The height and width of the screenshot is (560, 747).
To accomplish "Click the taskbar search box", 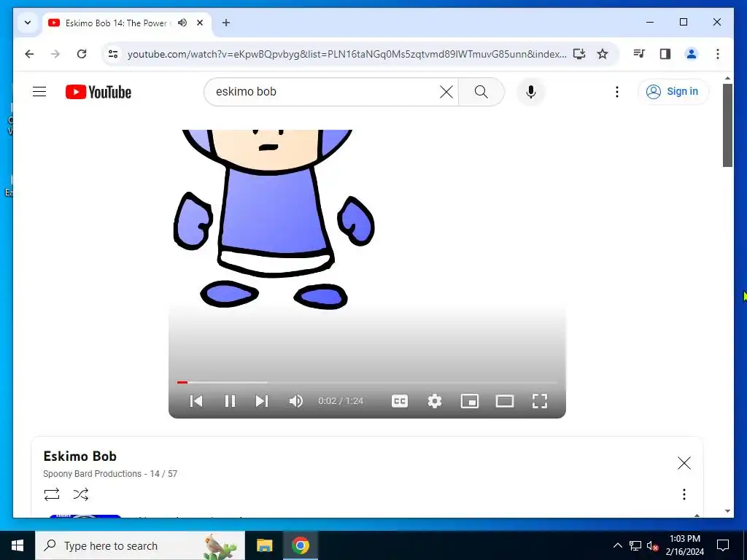I will click(x=140, y=545).
